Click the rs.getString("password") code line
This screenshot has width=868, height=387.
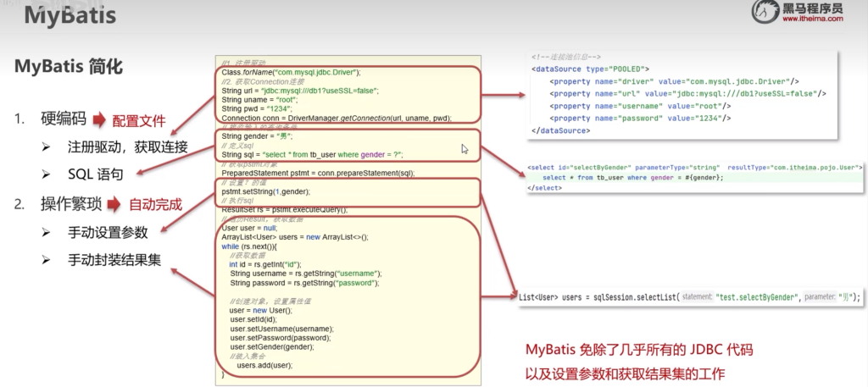coord(304,283)
